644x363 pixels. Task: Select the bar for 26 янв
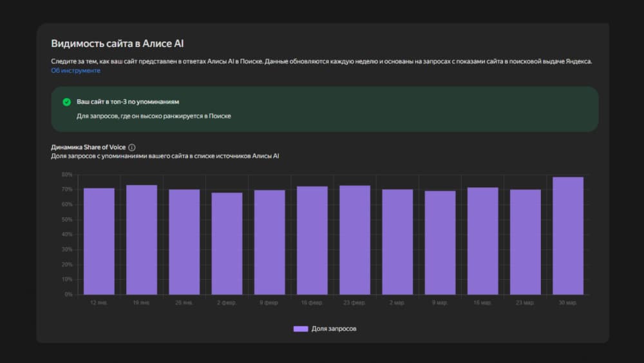coord(184,242)
